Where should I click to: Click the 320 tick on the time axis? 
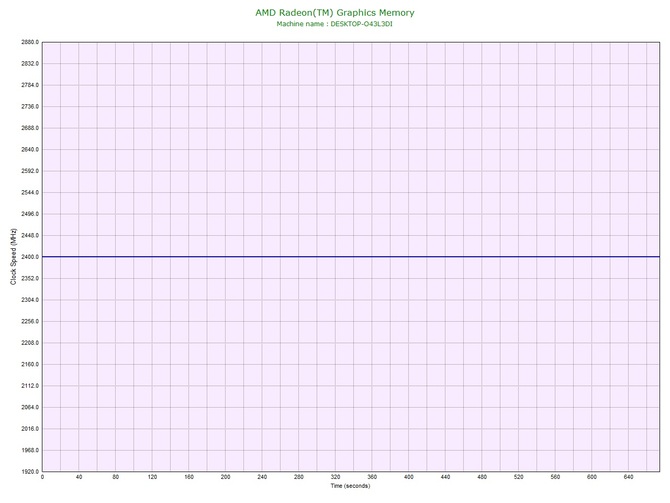pyautogui.click(x=335, y=477)
